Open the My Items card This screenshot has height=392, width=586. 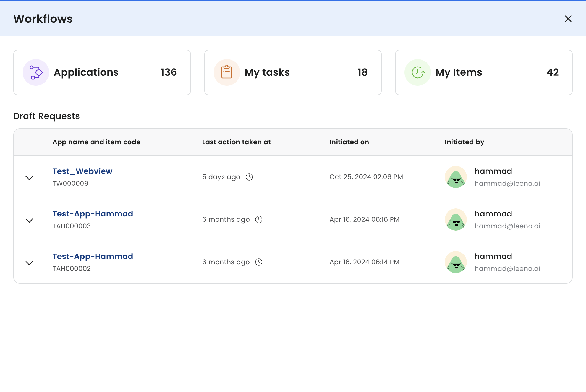pos(483,72)
